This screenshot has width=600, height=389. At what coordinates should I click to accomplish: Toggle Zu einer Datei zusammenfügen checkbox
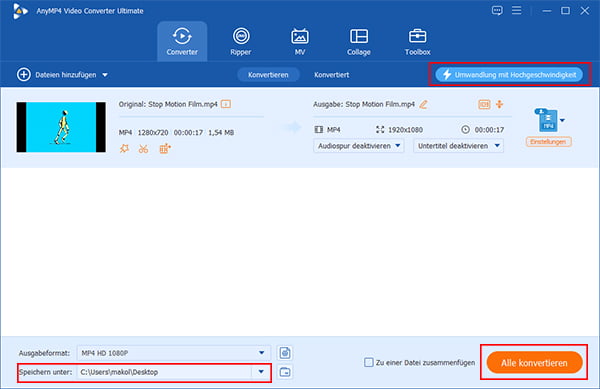coord(368,362)
